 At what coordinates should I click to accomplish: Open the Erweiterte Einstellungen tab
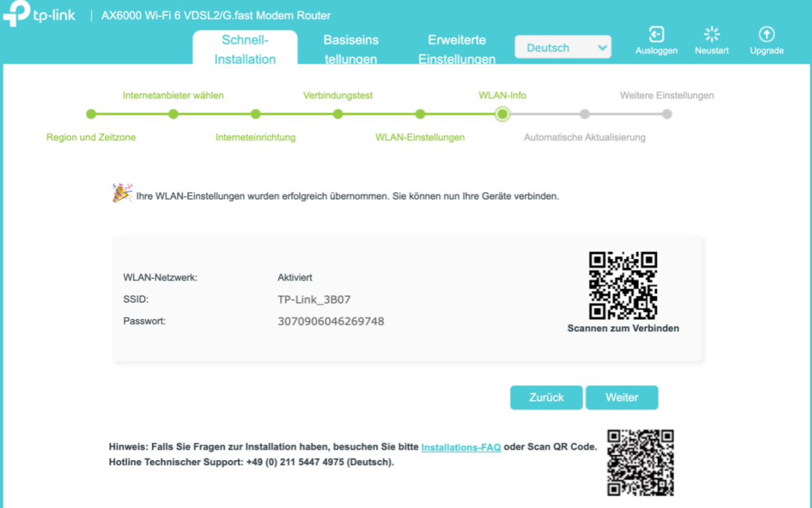(456, 47)
